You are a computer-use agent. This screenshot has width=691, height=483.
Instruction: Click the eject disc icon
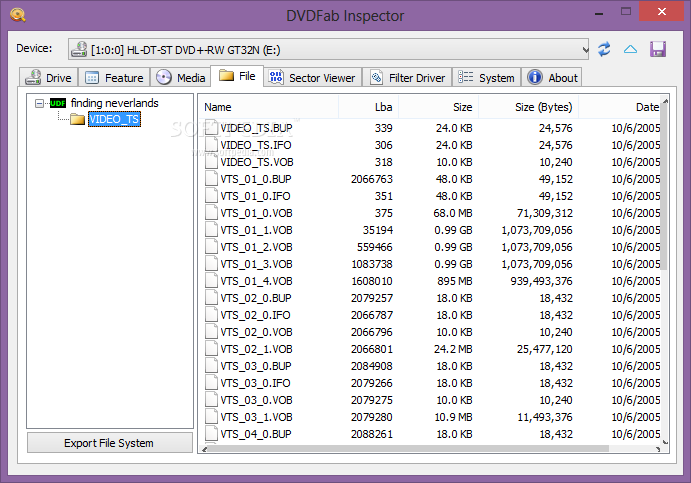tap(630, 49)
